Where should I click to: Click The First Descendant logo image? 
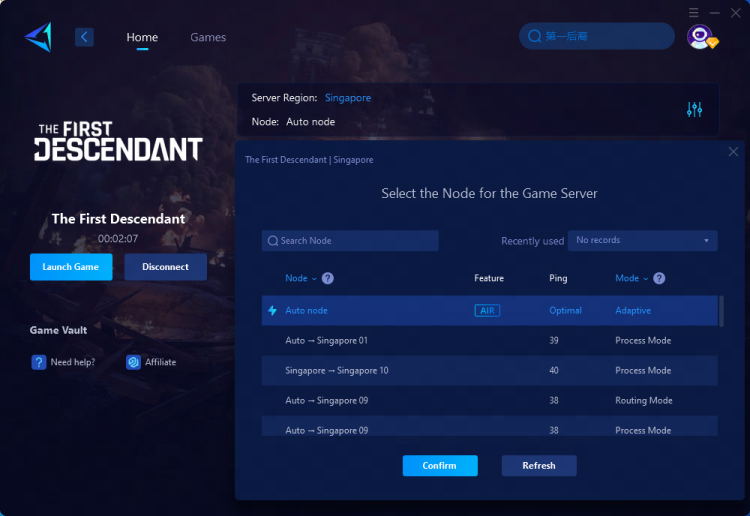coord(118,141)
